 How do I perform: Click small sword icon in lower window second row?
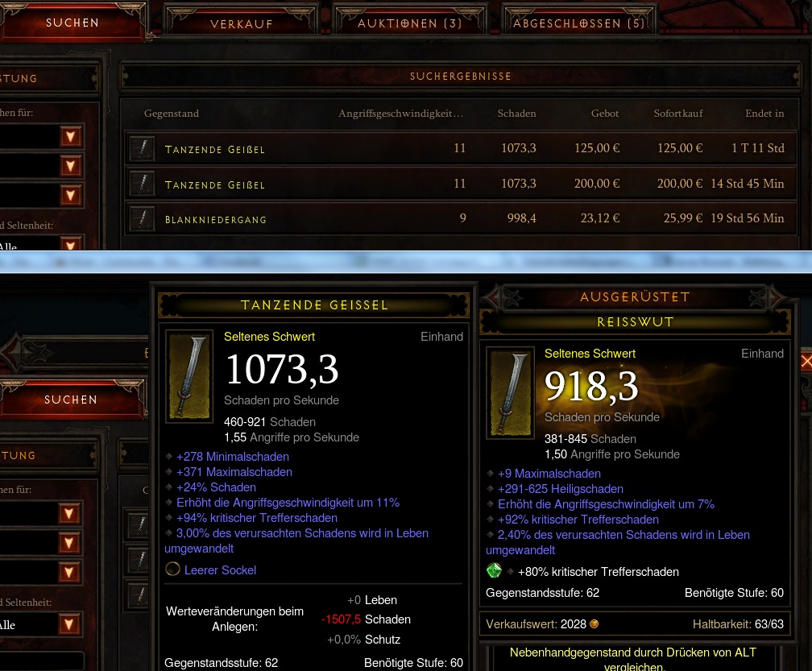tap(139, 561)
